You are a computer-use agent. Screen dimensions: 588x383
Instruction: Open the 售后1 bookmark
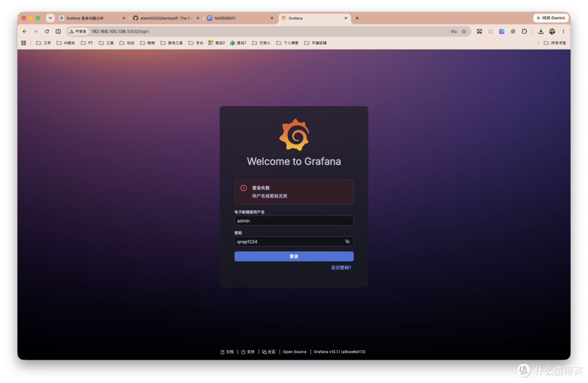238,43
